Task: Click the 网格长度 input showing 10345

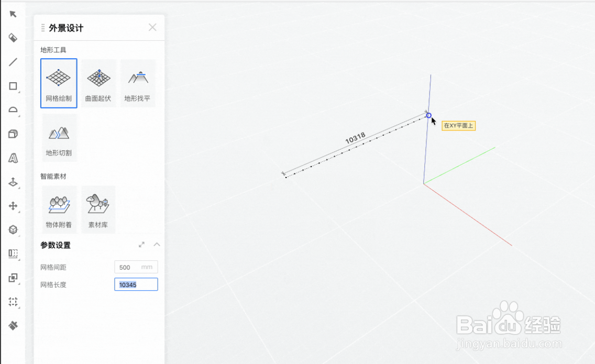Action: coord(136,285)
